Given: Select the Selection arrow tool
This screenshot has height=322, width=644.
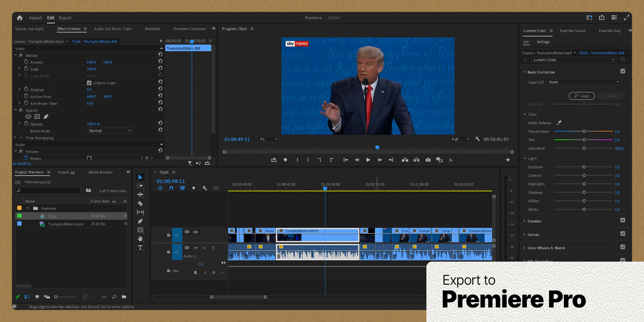Looking at the screenshot, I should [x=140, y=177].
